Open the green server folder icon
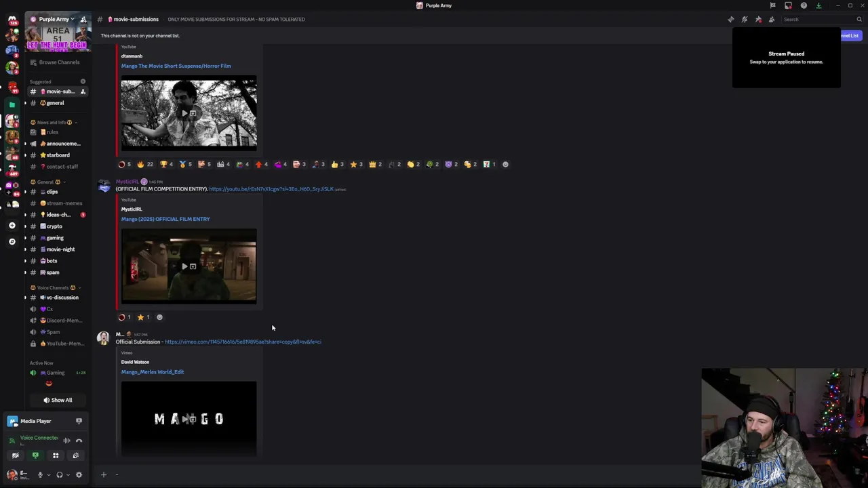The height and width of the screenshot is (488, 868). (x=12, y=104)
